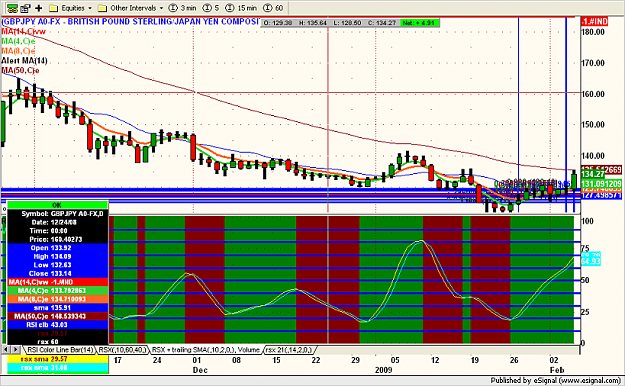This screenshot has height=386, width=625.
Task: Switch to RSI Color Line Bar(14) tab
Action: click(60, 350)
